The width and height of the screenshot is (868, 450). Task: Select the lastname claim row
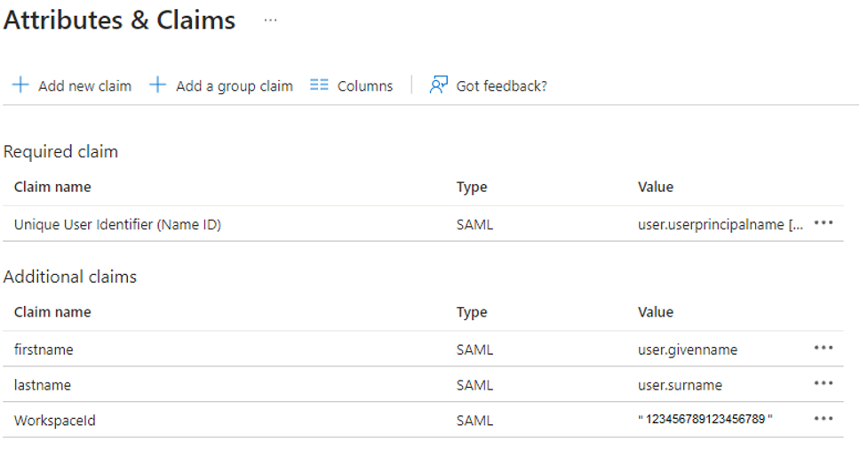click(x=43, y=385)
